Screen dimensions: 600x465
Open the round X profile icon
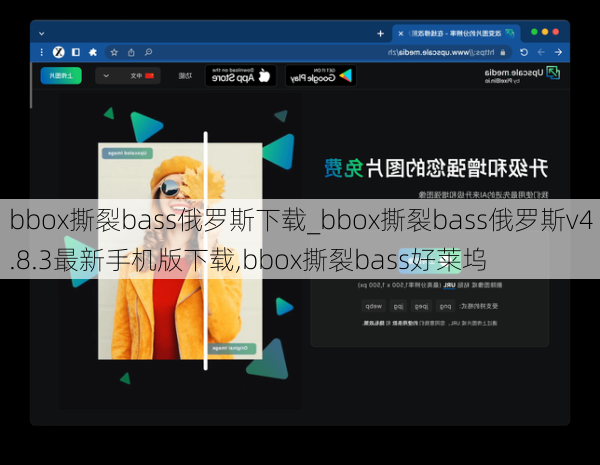point(59,52)
